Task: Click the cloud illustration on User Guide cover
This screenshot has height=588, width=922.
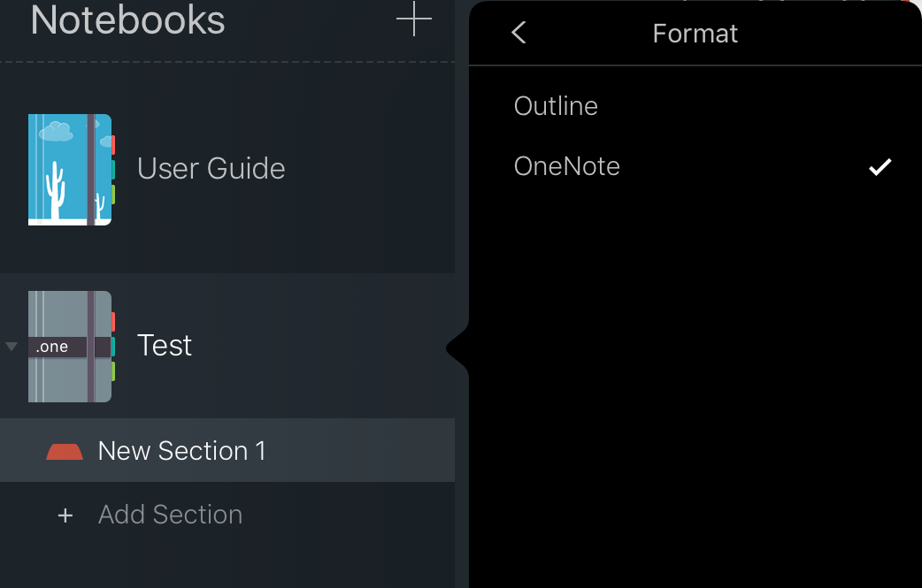Action: click(56, 132)
